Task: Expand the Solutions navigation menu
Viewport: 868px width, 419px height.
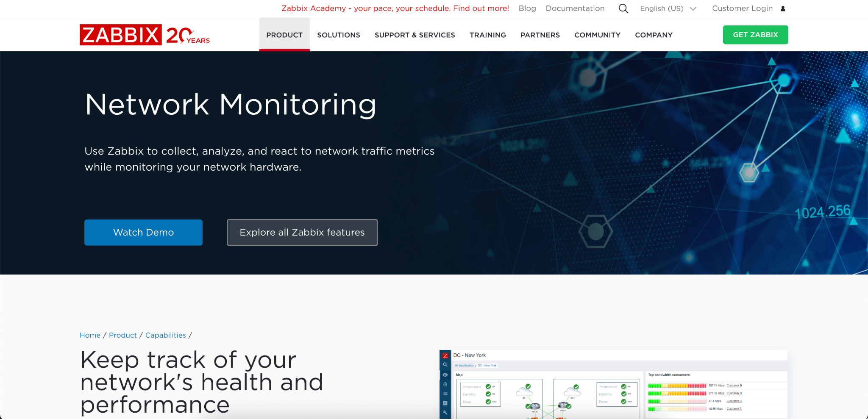Action: [339, 35]
